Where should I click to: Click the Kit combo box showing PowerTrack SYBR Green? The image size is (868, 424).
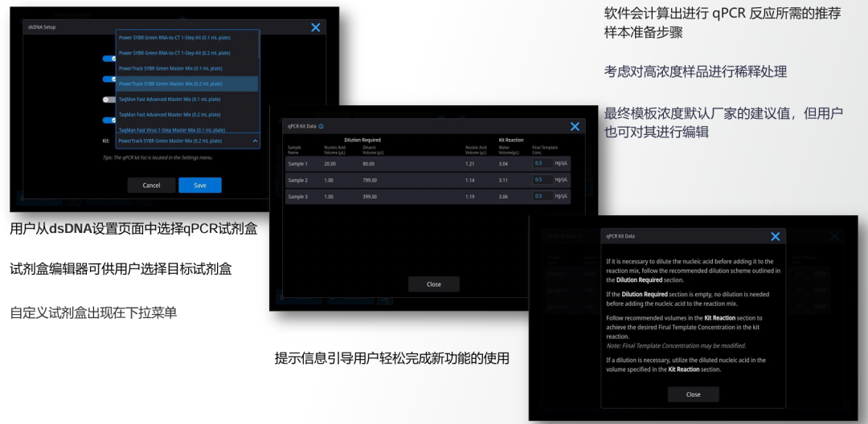(187, 141)
